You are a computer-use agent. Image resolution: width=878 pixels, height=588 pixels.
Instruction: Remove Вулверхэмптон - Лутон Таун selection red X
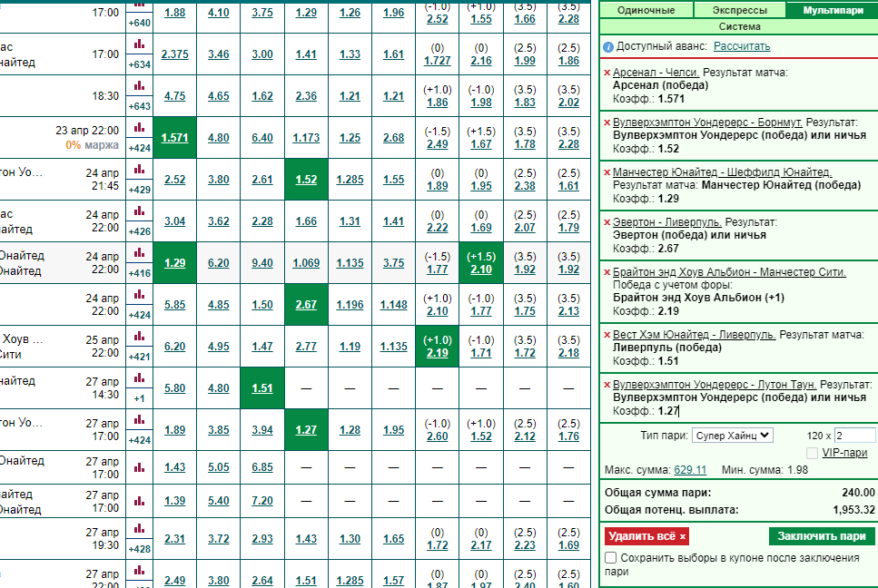[607, 385]
